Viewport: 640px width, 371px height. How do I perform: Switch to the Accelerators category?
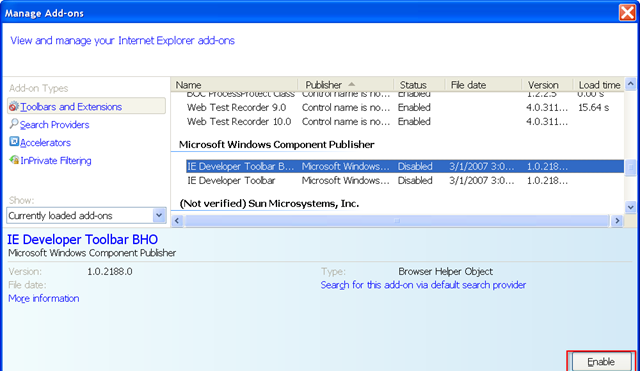point(45,142)
